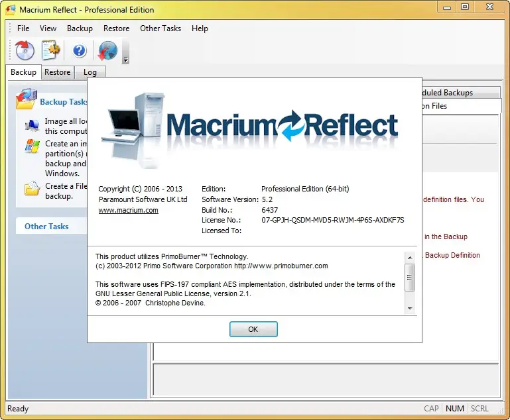Image resolution: width=510 pixels, height=420 pixels.
Task: Select the Create a File backup task
Action: tap(66, 191)
